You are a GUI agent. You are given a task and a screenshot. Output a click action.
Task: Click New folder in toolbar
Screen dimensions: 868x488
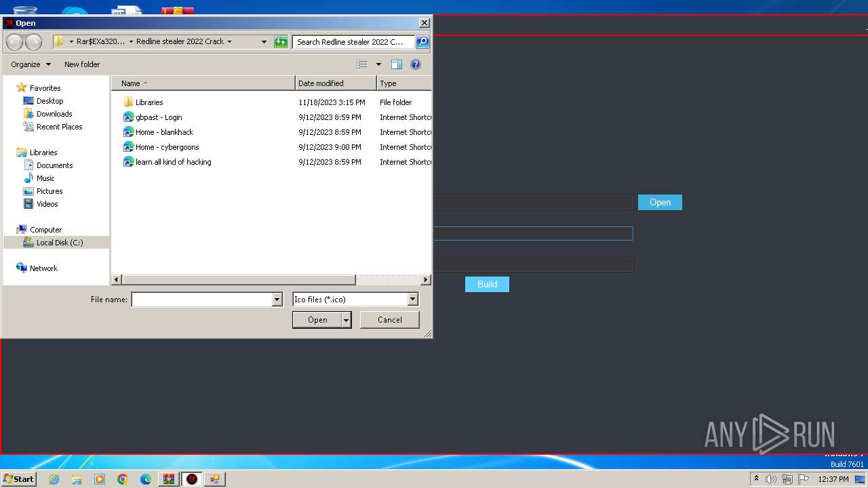tap(82, 64)
